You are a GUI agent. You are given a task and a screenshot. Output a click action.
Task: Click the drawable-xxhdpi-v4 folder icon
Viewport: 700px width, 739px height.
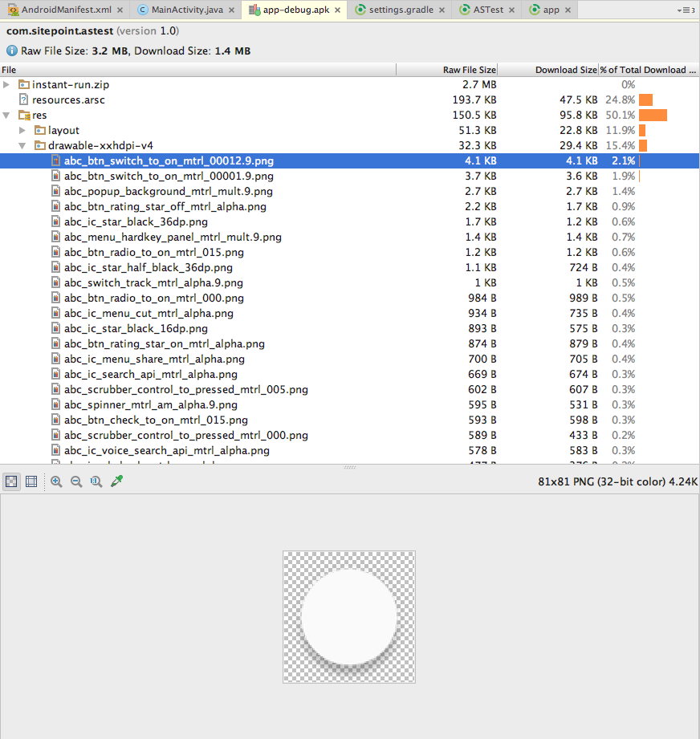pos(40,145)
